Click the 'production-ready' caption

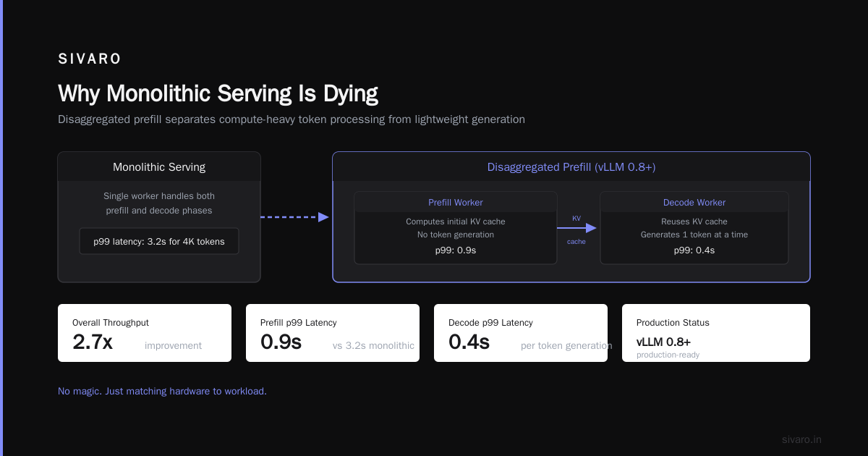coord(668,355)
